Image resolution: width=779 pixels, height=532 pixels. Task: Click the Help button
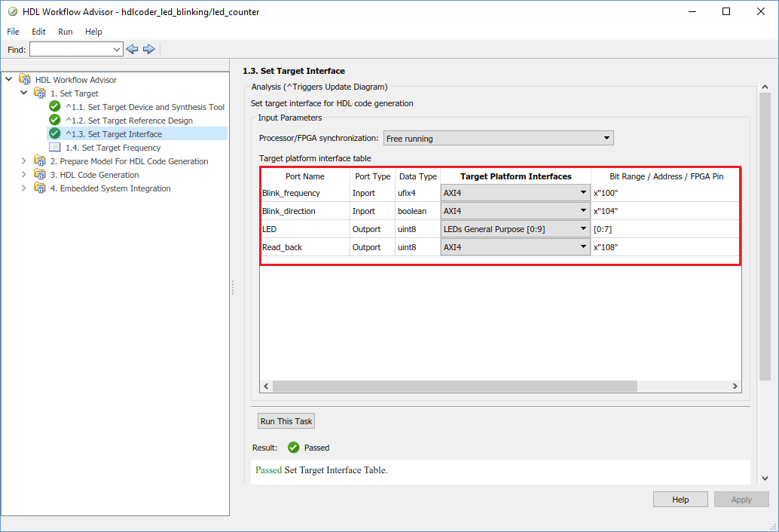pos(680,500)
